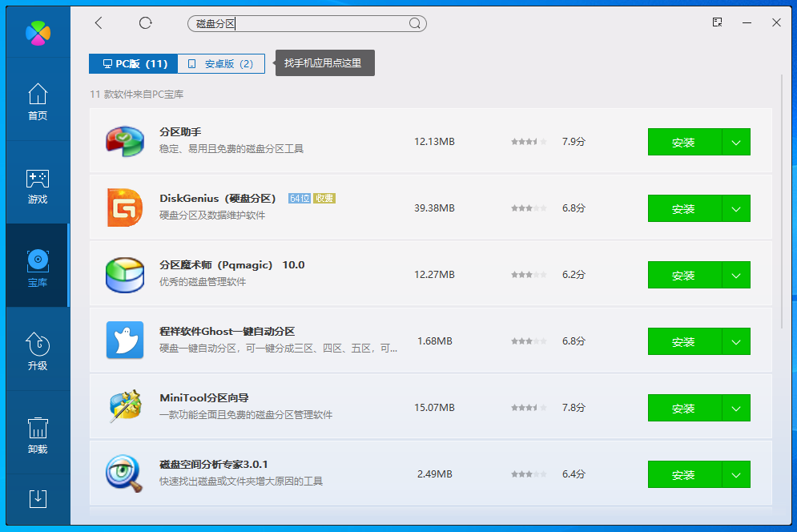The height and width of the screenshot is (532, 797).
Task: Close the software manager window
Action: [x=776, y=22]
